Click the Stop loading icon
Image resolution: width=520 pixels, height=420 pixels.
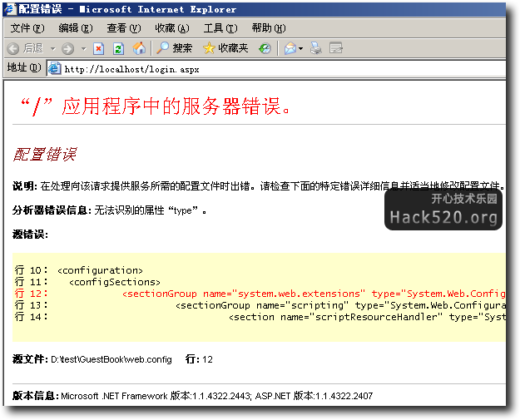(x=98, y=49)
